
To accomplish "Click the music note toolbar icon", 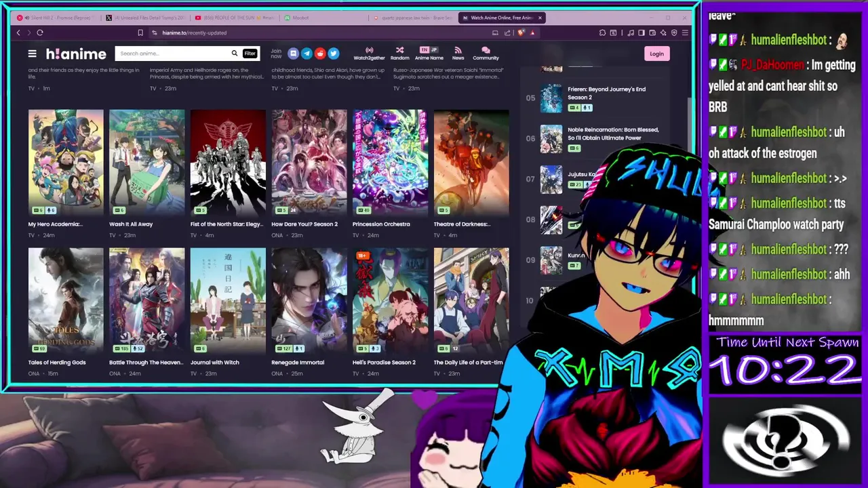I will pyautogui.click(x=631, y=33).
